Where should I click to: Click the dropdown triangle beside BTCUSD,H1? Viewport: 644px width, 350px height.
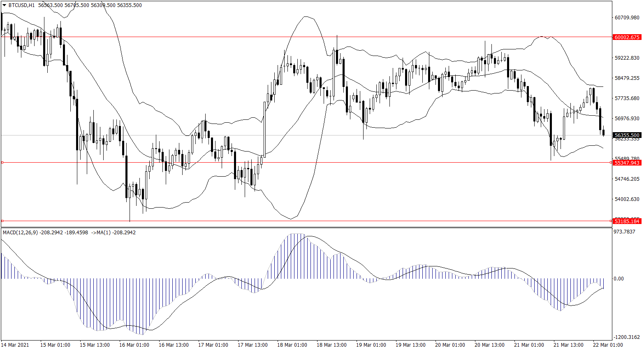click(x=4, y=5)
